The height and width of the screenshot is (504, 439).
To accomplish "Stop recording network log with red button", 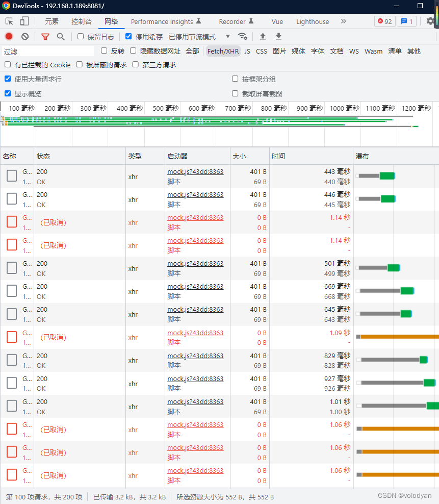I will pos(9,37).
